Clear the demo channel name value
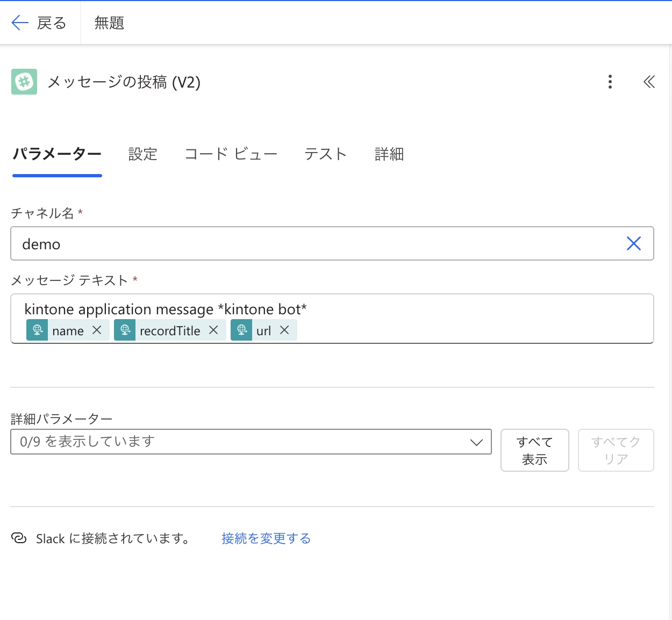The width and height of the screenshot is (672, 620). 634,243
